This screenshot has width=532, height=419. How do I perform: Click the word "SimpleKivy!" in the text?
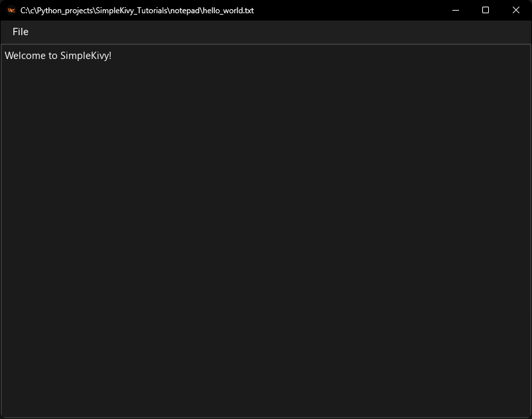(86, 56)
